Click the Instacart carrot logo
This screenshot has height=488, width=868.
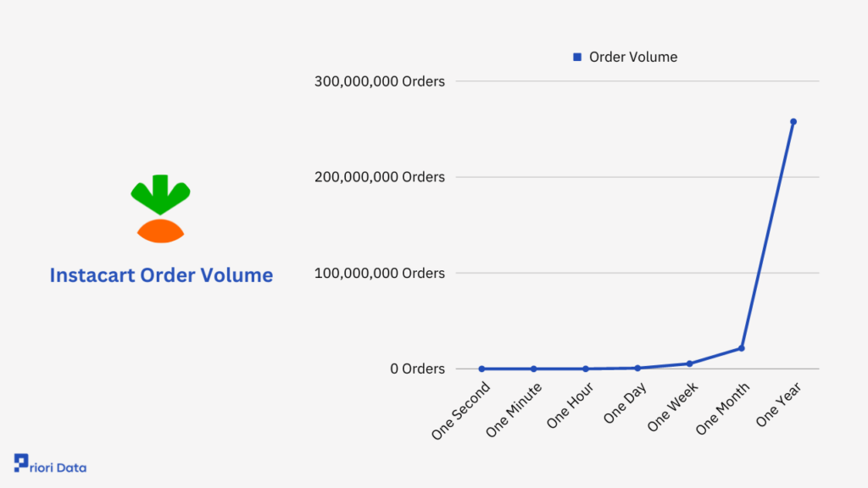[160, 208]
